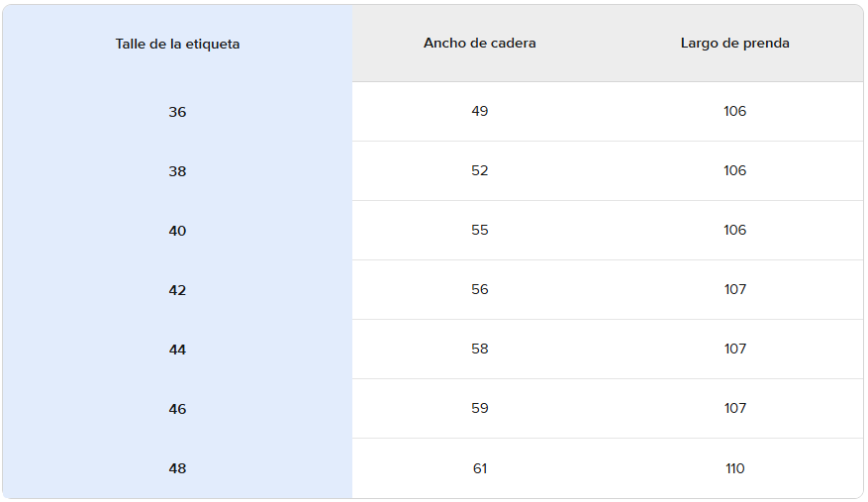Viewport: 868px width, 502px height.
Task: Click the 'Ancho de cadera' column header
Action: point(480,44)
